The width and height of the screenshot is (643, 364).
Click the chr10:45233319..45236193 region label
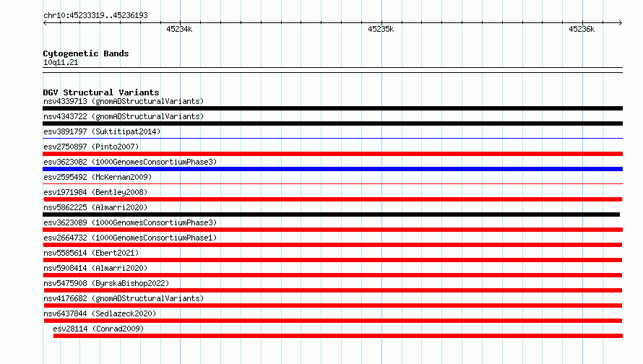[95, 16]
